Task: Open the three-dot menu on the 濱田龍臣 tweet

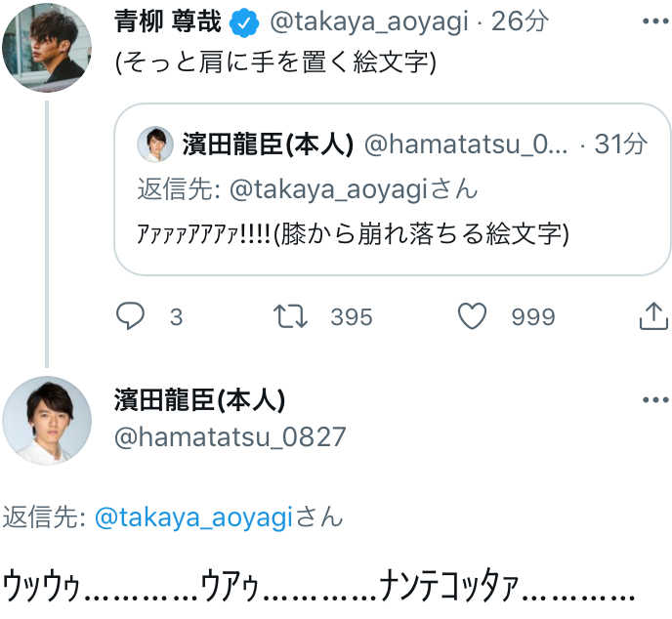Action: coord(652,400)
